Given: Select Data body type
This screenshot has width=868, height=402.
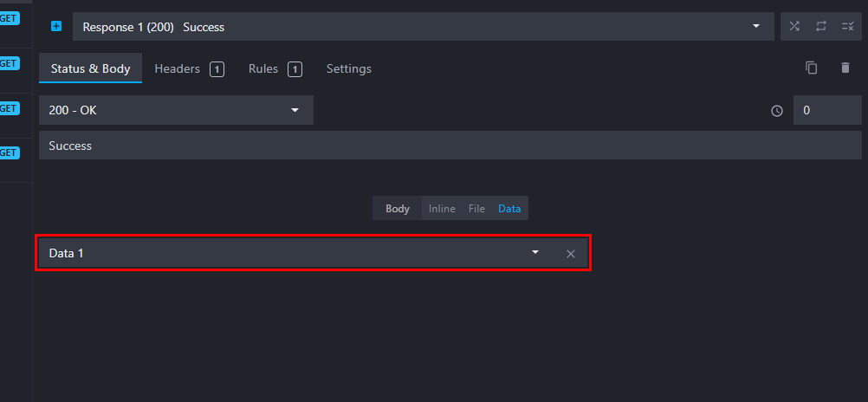Looking at the screenshot, I should point(509,209).
